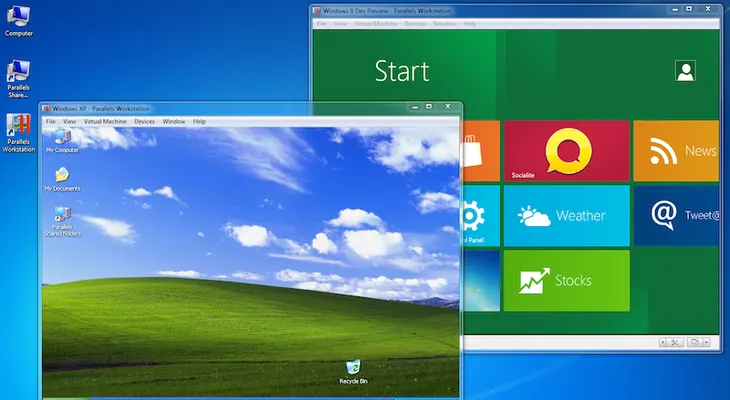Open the Control Panel gear tile

[480, 216]
